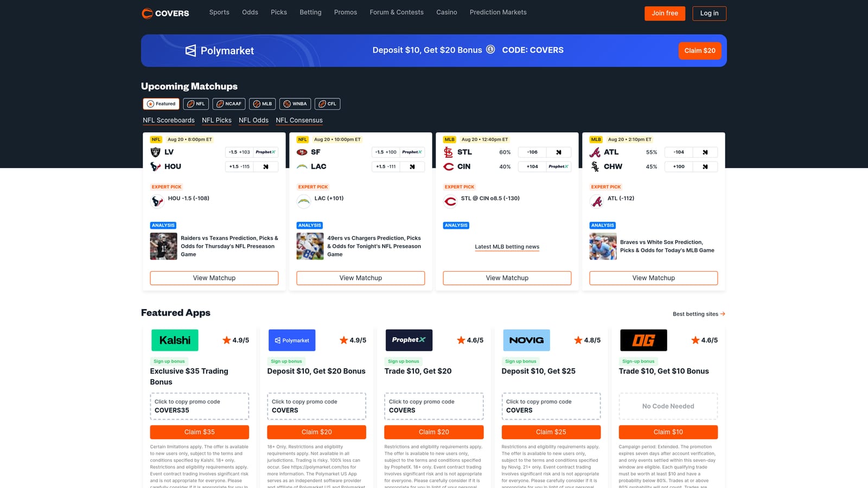Click the Covers logo in header

[x=165, y=13]
